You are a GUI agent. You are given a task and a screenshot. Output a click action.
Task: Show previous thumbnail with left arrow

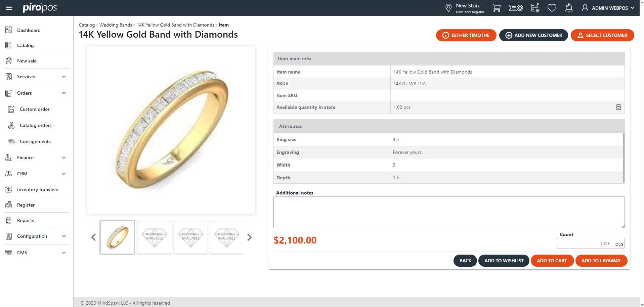click(x=93, y=237)
